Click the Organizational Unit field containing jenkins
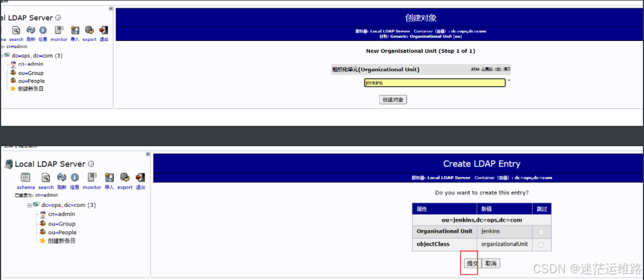 tap(435, 83)
